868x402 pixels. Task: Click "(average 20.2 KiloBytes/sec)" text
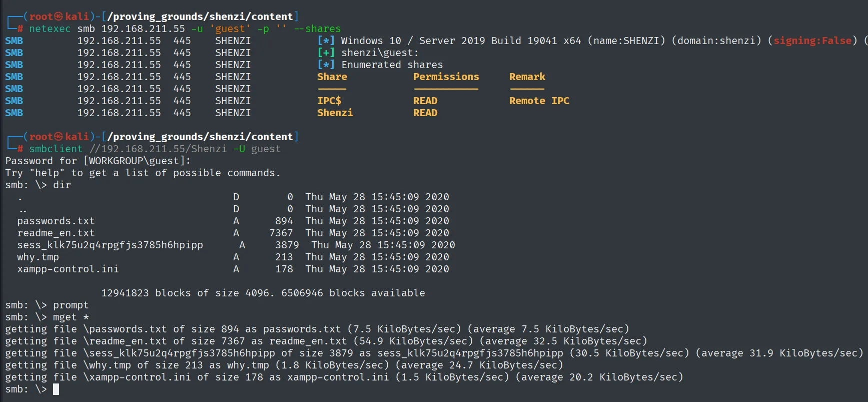coord(599,377)
